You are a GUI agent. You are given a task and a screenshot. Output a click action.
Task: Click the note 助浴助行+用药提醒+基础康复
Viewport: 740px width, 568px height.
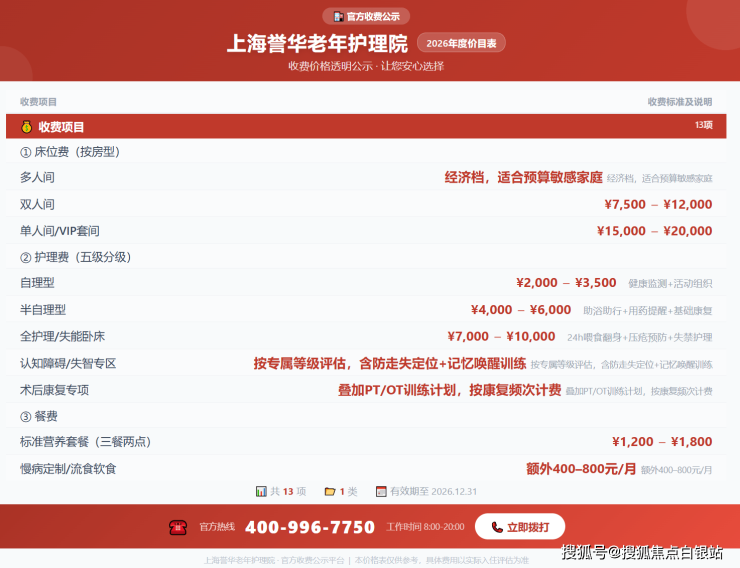(648, 310)
